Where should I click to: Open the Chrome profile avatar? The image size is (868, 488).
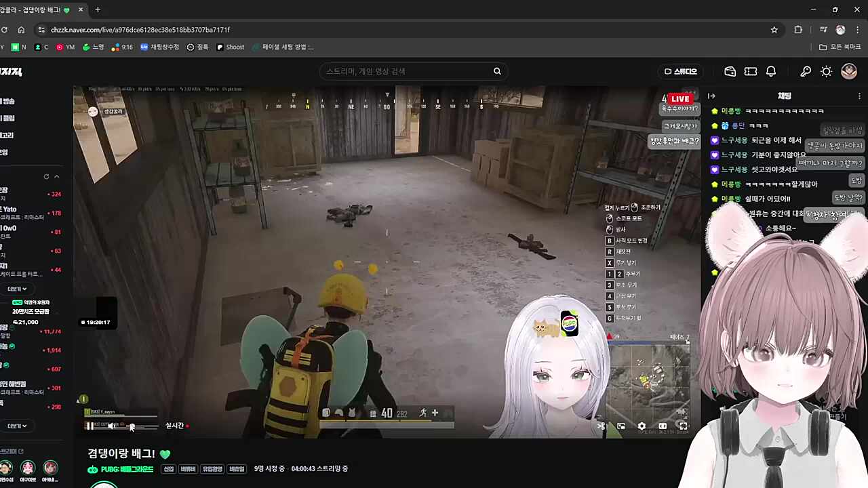(841, 30)
